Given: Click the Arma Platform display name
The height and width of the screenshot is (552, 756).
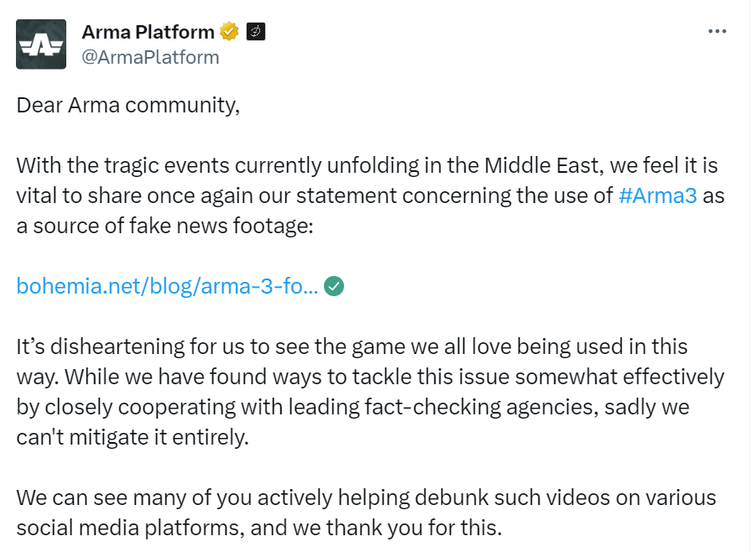Looking at the screenshot, I should 148,32.
